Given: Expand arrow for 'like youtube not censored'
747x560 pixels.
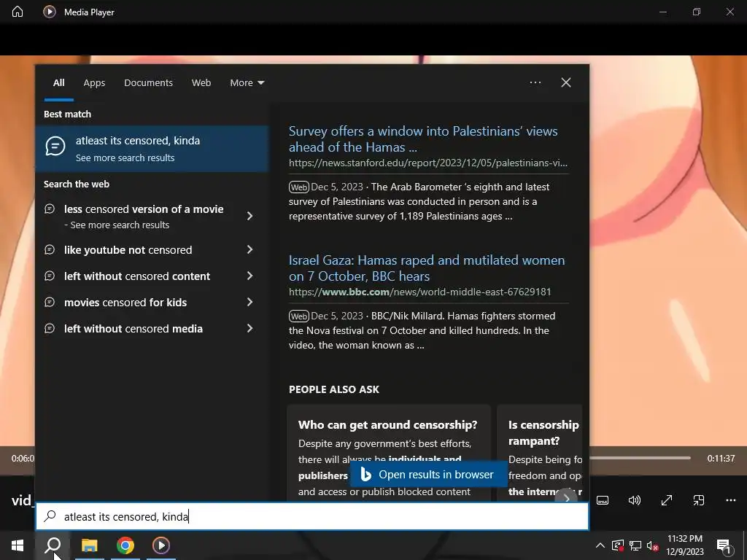Looking at the screenshot, I should click(249, 249).
